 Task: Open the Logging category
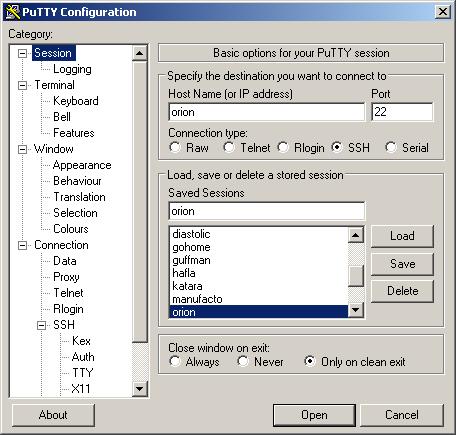point(72,69)
